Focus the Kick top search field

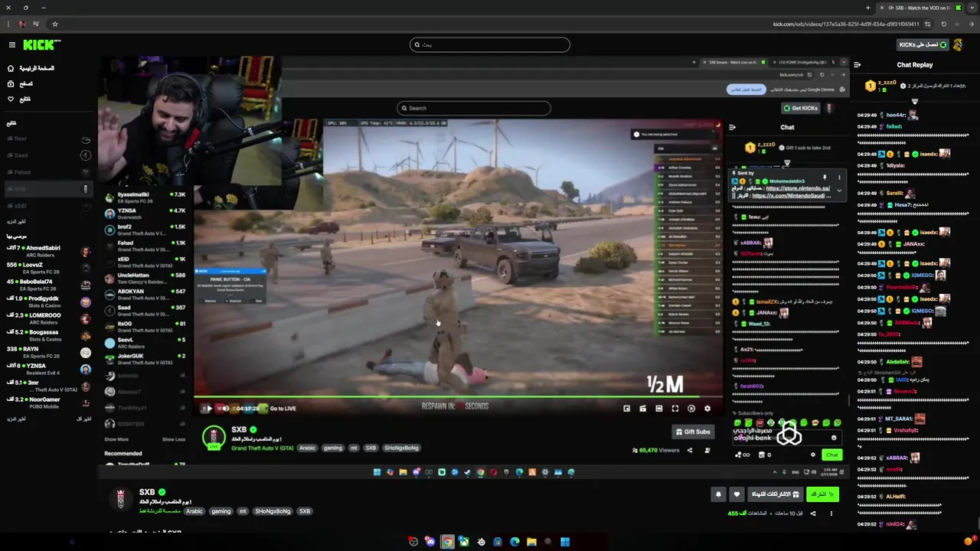pos(490,45)
